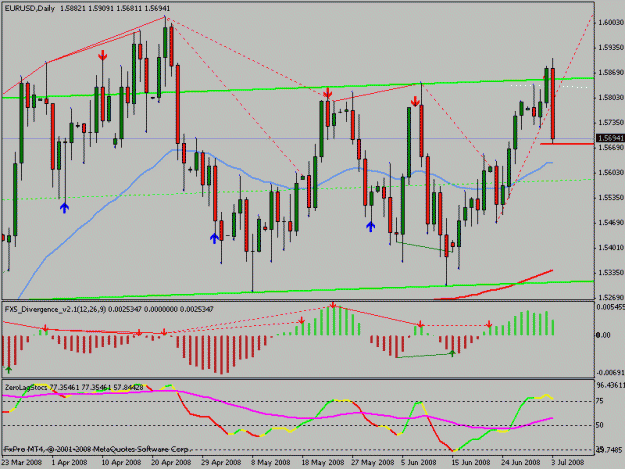Click the FxPro MT4 MetaQuotes copyright text
The image size is (625, 469).
[x=96, y=449]
